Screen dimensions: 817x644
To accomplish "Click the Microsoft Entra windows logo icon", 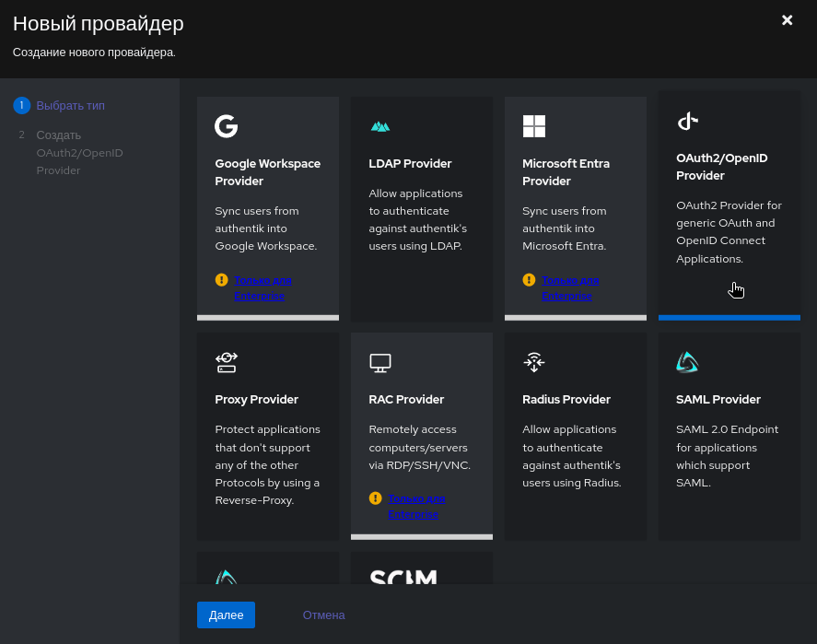I will tap(534, 126).
